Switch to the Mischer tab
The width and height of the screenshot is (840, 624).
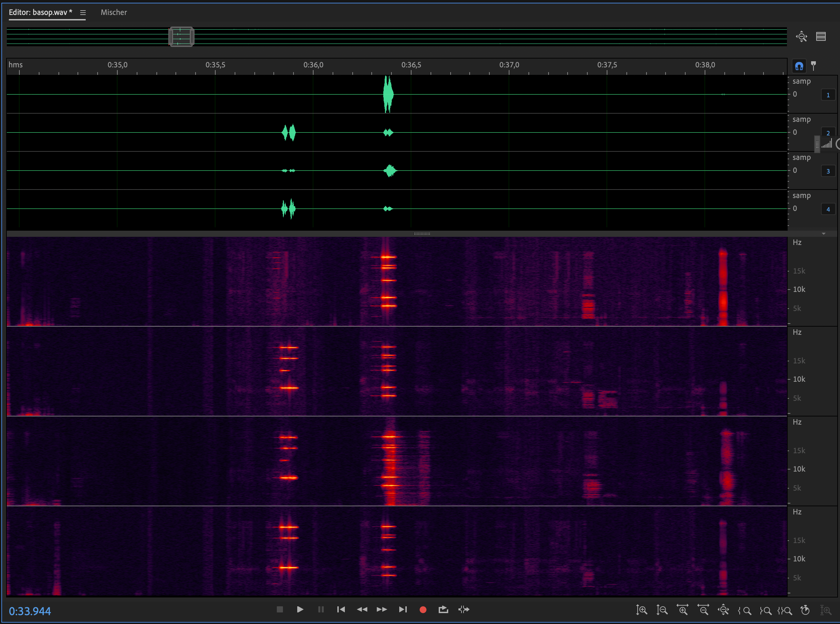click(114, 13)
